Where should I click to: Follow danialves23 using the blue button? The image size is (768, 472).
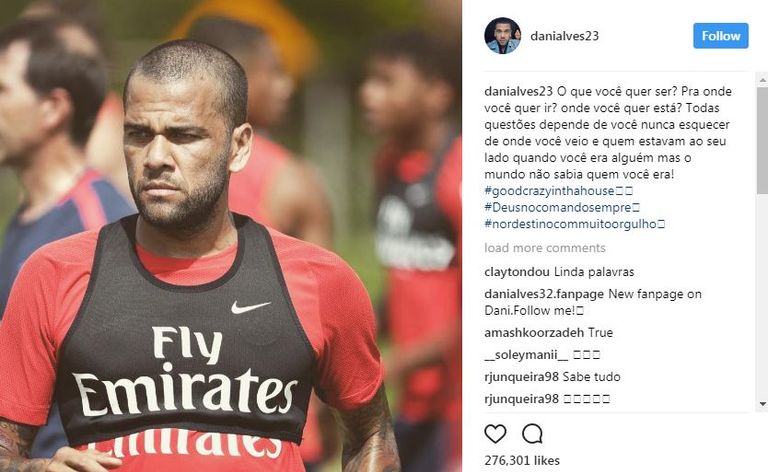(720, 36)
